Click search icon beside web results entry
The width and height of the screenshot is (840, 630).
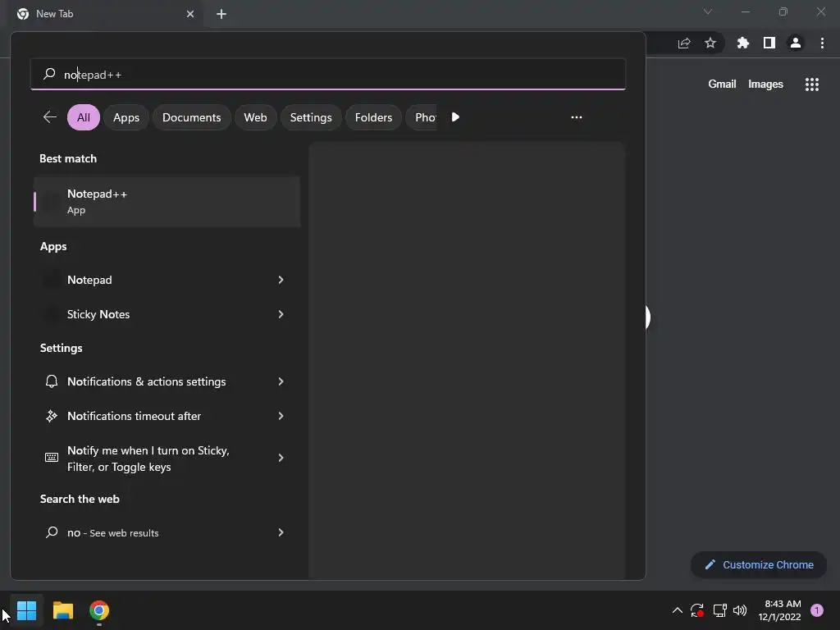point(52,532)
